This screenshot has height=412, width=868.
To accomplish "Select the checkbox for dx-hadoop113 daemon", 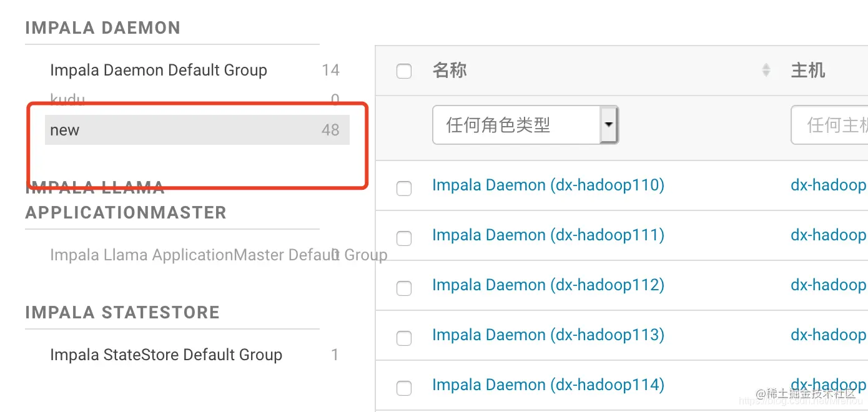I will click(404, 338).
